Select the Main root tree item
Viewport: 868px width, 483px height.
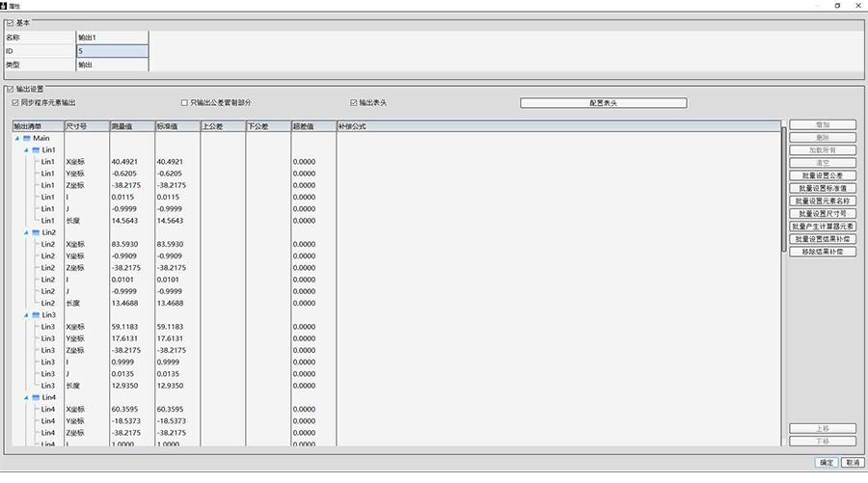coord(41,138)
